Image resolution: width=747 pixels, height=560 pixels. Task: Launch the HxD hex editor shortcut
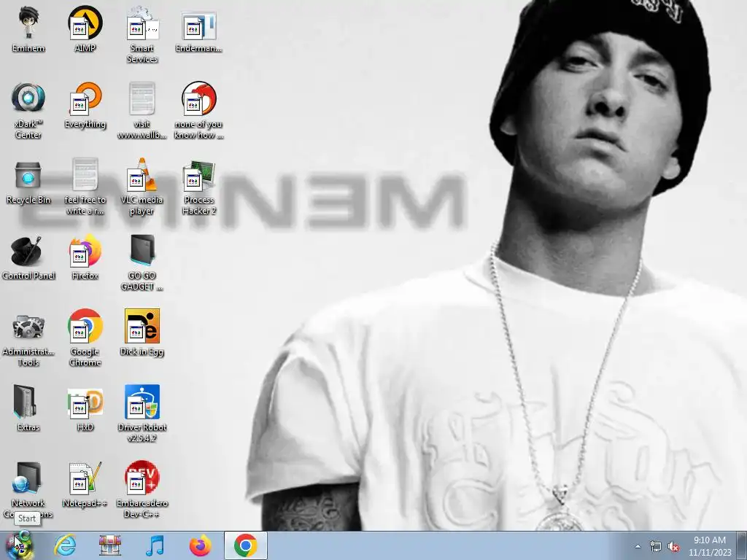click(85, 408)
